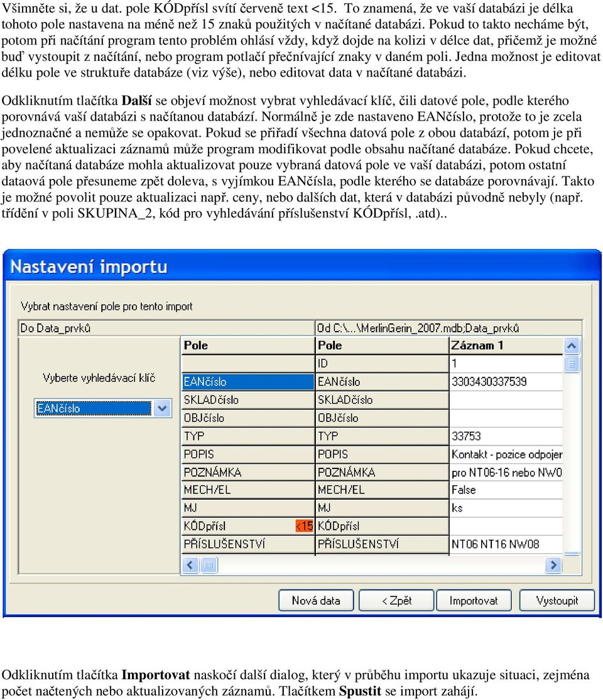The height and width of the screenshot is (700, 603).
Task: Select EANčíslo in the source Pole column
Action: pyautogui.click(x=382, y=382)
